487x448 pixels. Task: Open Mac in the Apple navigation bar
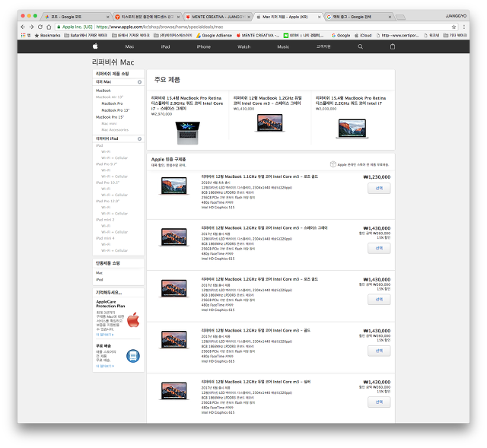pos(129,46)
